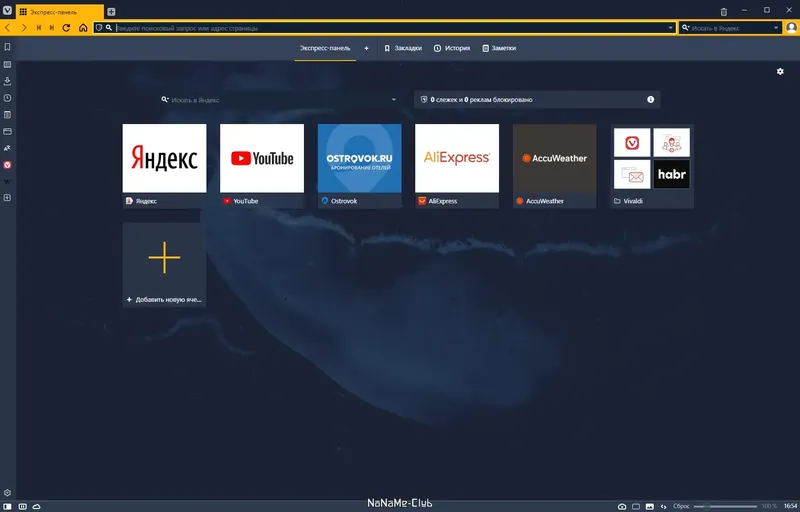Open the History panel in the sidebar

(7, 98)
